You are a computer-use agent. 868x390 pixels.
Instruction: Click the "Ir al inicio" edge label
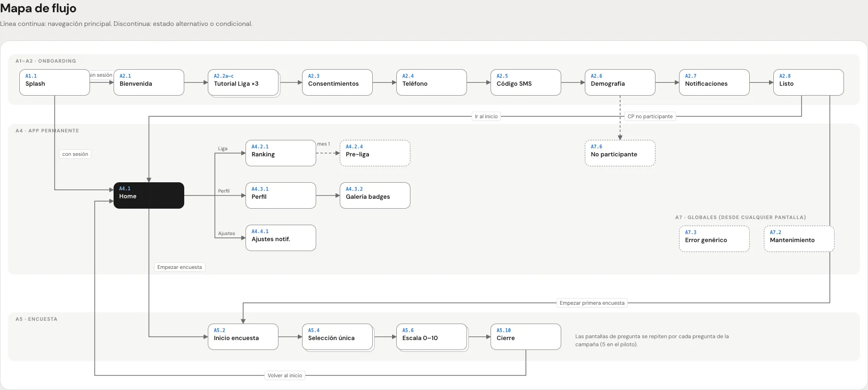click(486, 116)
